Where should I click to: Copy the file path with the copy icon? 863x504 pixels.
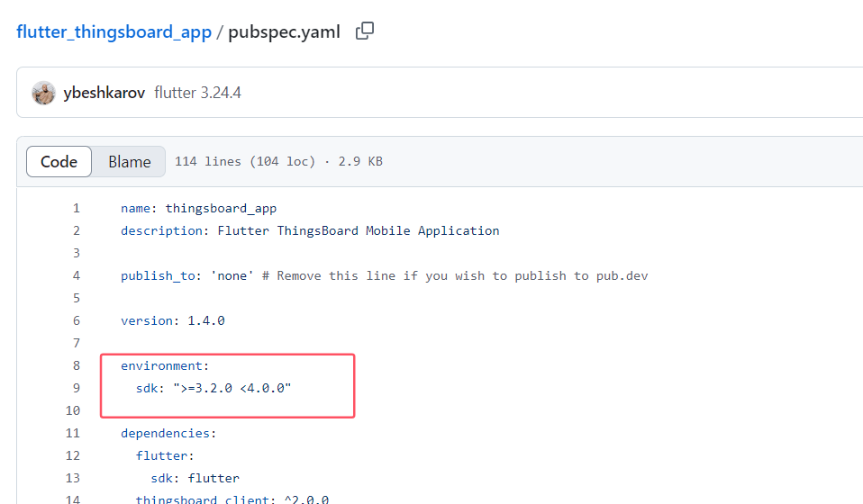tap(364, 31)
